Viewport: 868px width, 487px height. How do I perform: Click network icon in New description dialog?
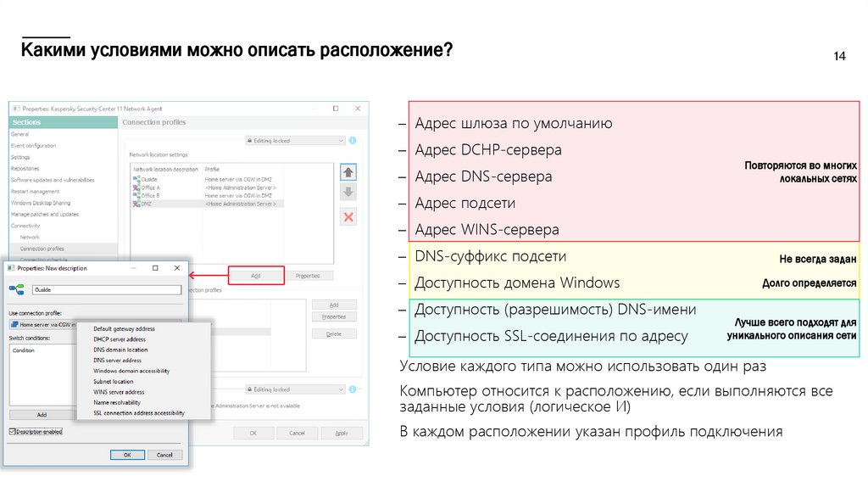coord(17,289)
